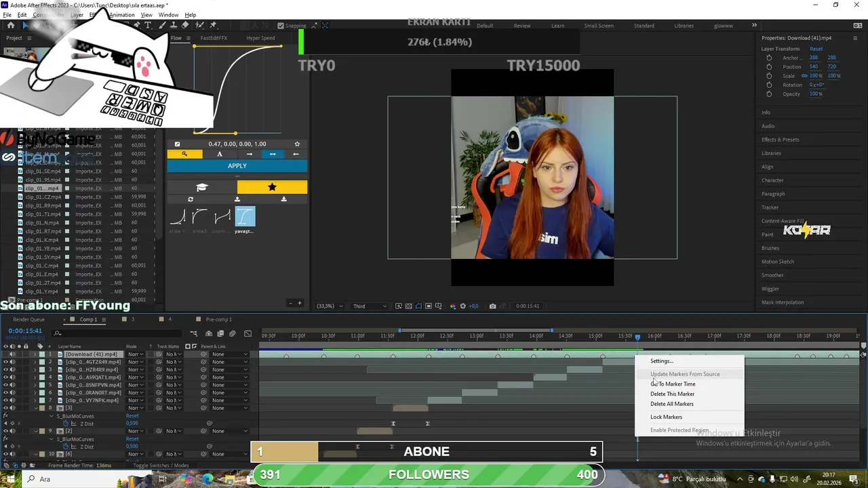Open the FastEditFFX panel tab

tap(214, 38)
